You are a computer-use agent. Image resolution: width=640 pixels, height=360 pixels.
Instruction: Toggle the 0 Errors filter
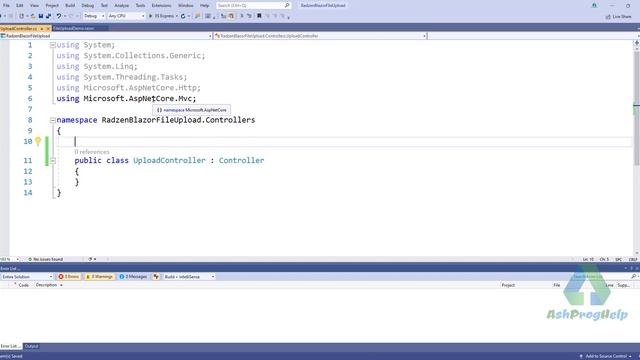[69, 277]
